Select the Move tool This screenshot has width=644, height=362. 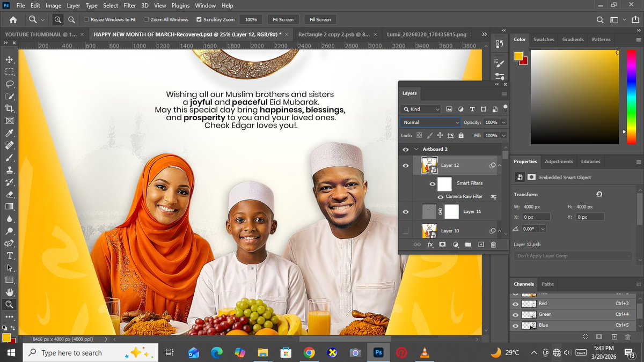(9, 59)
